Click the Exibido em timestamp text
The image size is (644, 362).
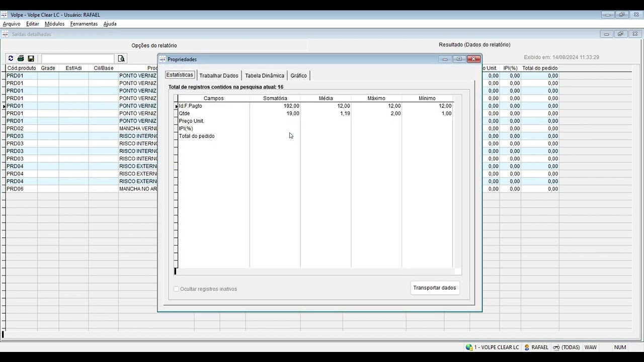tap(561, 57)
